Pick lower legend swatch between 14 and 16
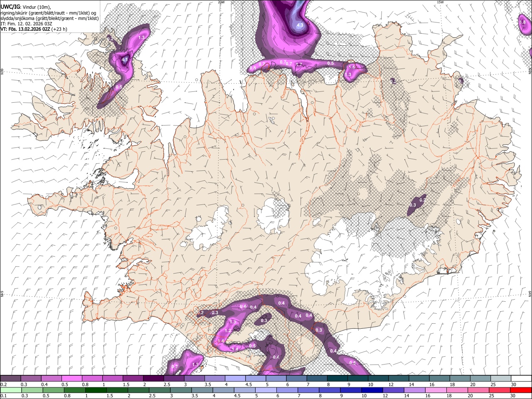This screenshot has width=532, height=399. coord(415,390)
